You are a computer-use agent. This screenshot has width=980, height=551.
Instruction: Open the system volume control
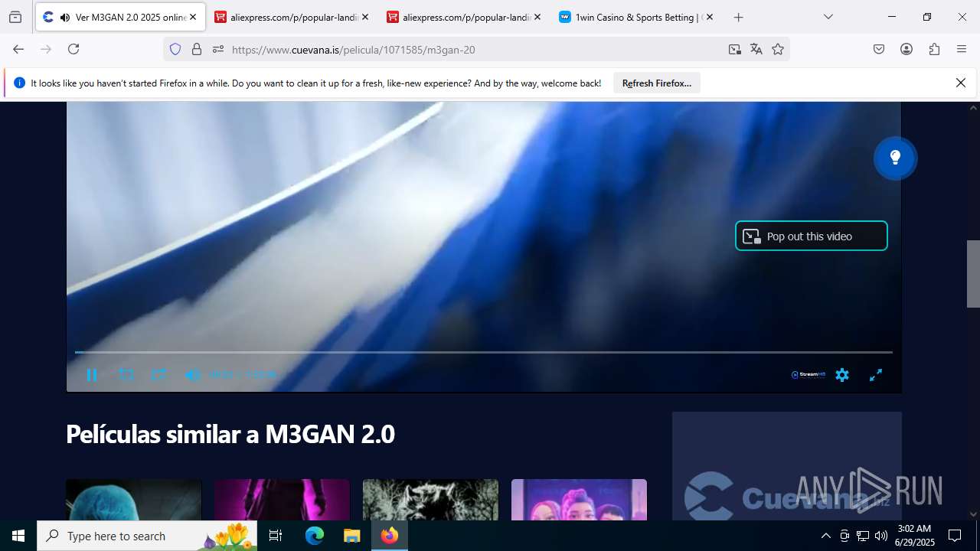(881, 536)
